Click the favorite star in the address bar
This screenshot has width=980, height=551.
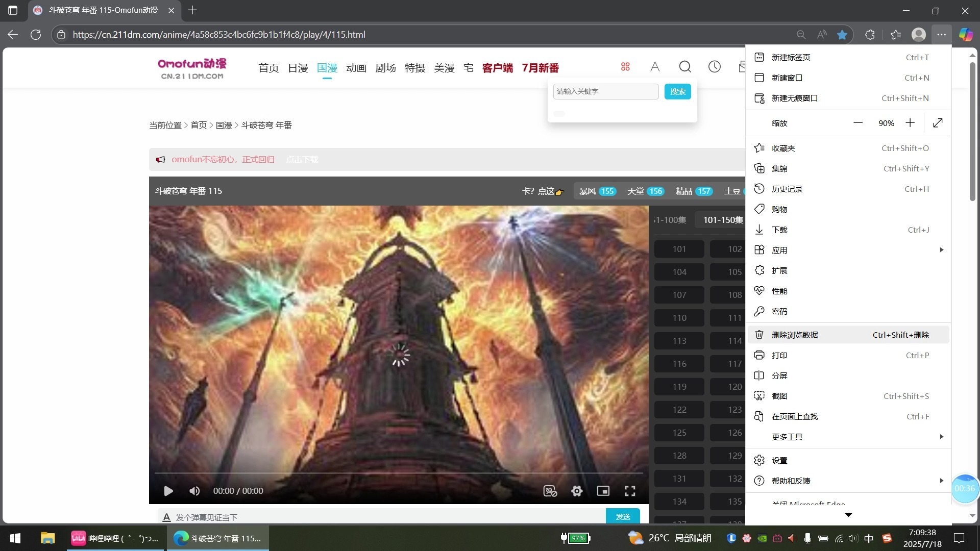pos(842,34)
